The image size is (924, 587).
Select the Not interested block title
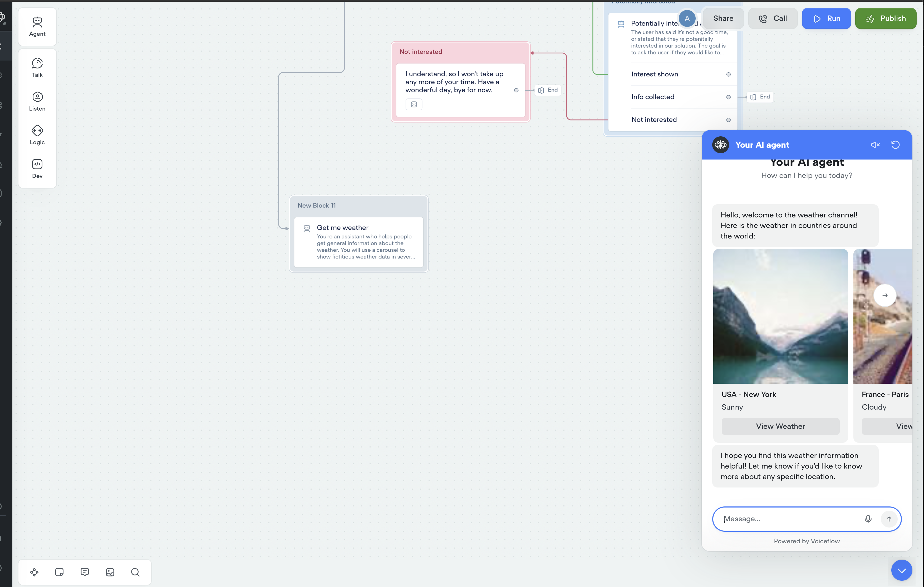coord(421,52)
